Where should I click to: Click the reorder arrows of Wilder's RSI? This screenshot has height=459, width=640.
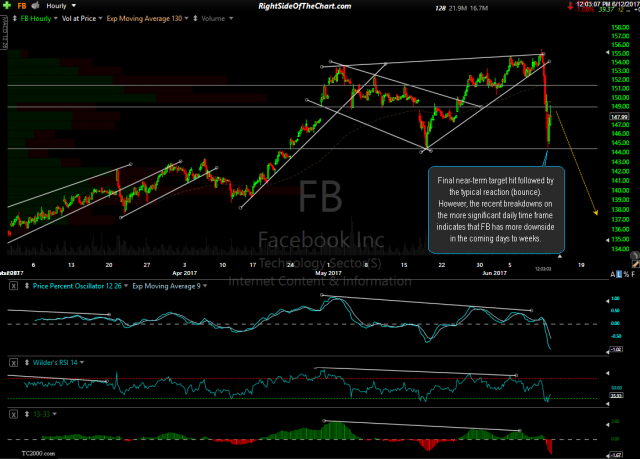coord(27,362)
